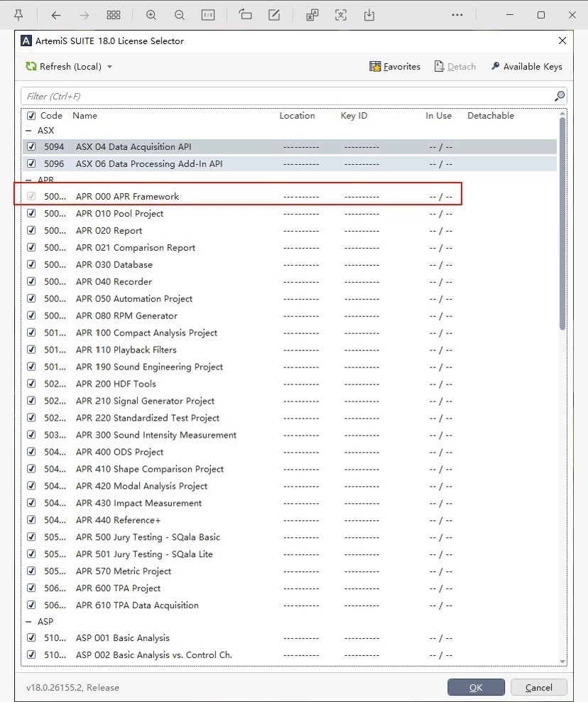Collapse the ASX license group

(29, 131)
